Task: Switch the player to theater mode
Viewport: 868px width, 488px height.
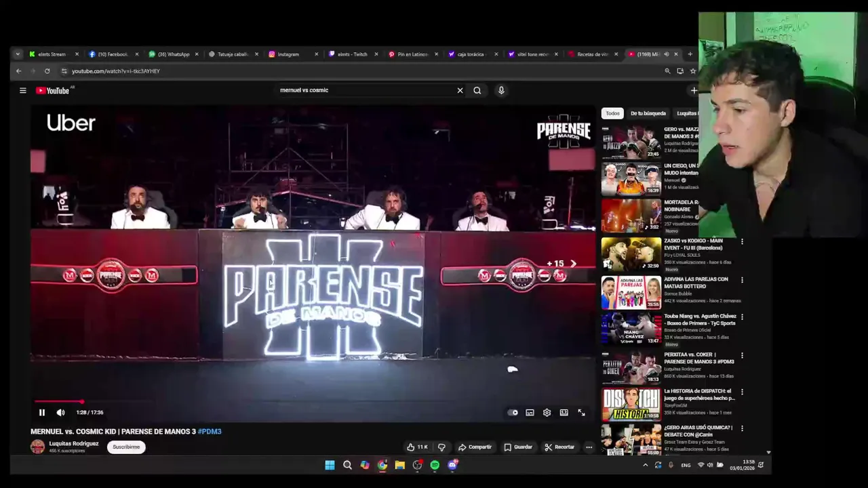Action: [x=564, y=412]
